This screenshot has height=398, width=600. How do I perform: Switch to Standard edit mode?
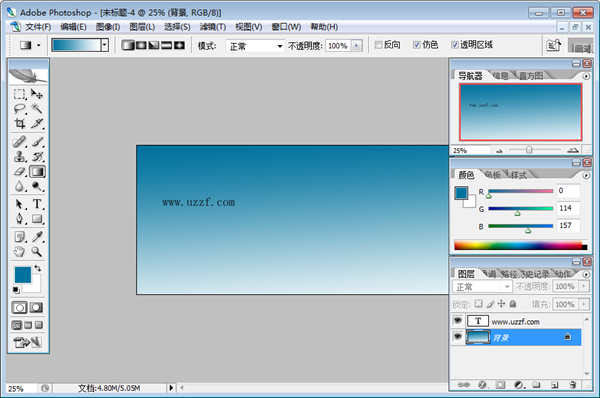pyautogui.click(x=20, y=308)
